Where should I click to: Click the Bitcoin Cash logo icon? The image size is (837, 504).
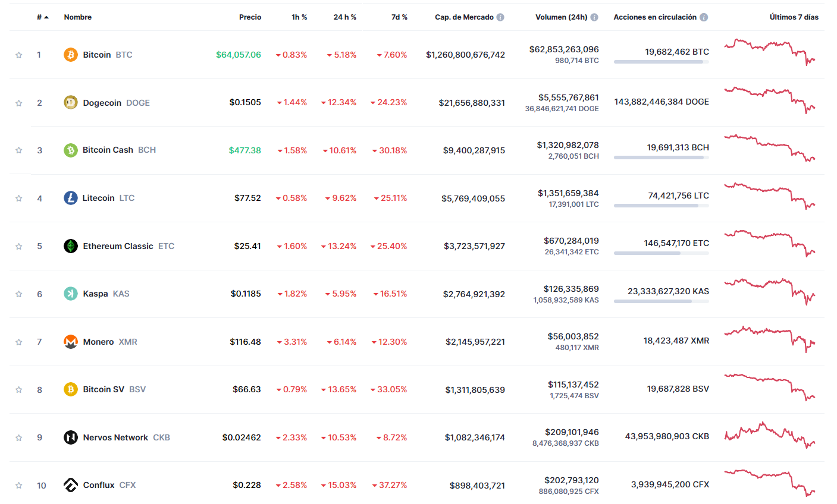71,150
